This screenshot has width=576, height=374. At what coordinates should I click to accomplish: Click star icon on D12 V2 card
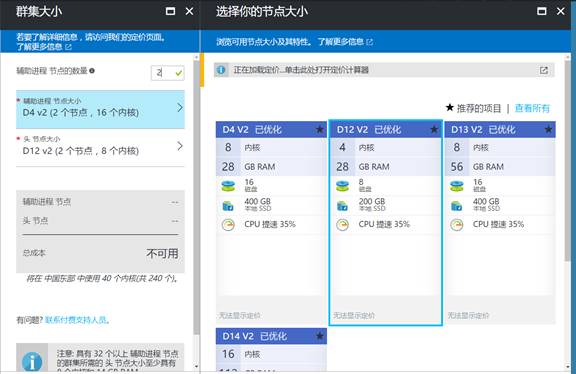pos(434,129)
